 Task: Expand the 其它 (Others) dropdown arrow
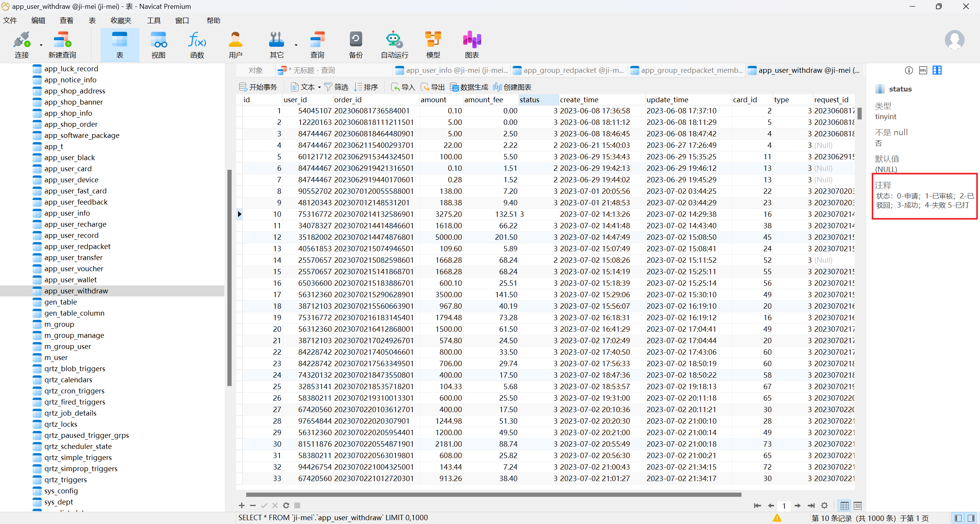pyautogui.click(x=296, y=45)
